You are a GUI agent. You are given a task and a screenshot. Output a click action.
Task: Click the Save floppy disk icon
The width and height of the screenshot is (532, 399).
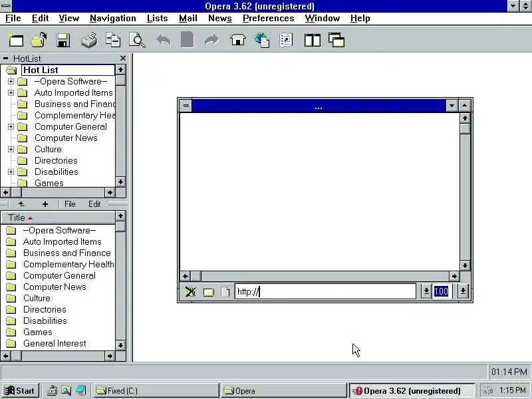point(63,40)
